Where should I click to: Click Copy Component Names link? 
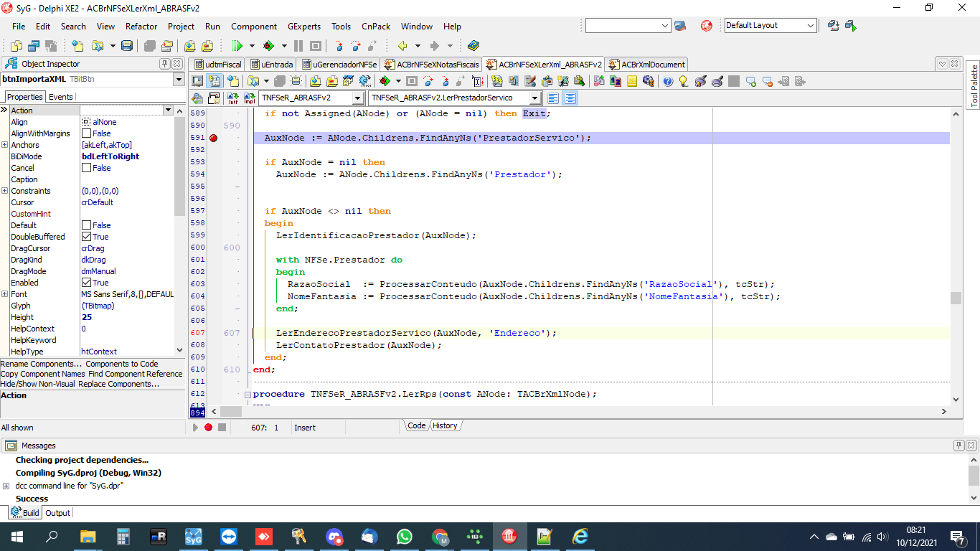(42, 374)
